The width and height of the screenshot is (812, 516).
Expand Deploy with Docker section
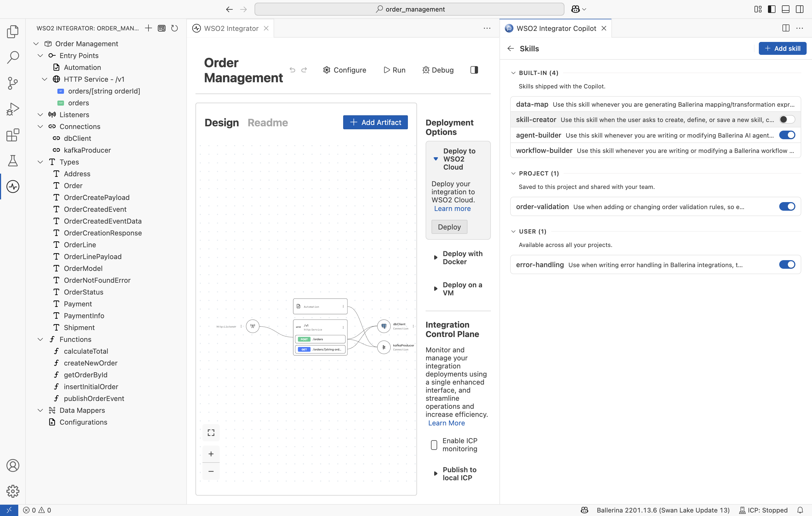(x=435, y=257)
